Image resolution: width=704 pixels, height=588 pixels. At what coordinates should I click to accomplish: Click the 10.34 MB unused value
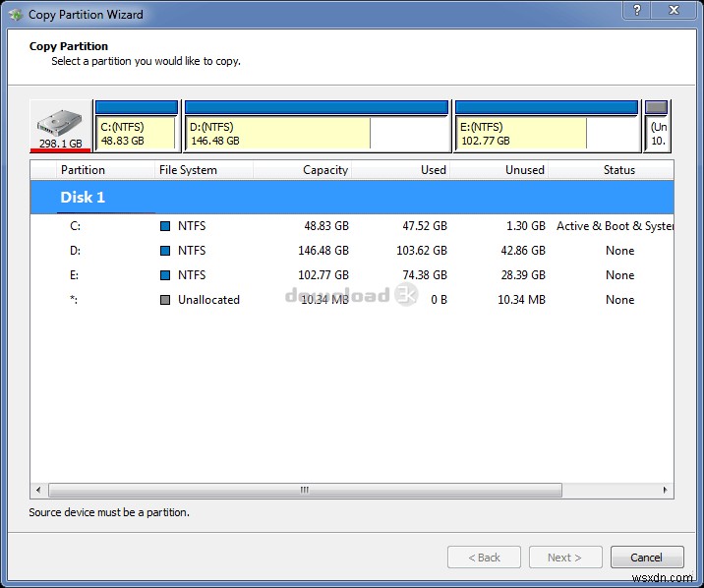point(521,300)
